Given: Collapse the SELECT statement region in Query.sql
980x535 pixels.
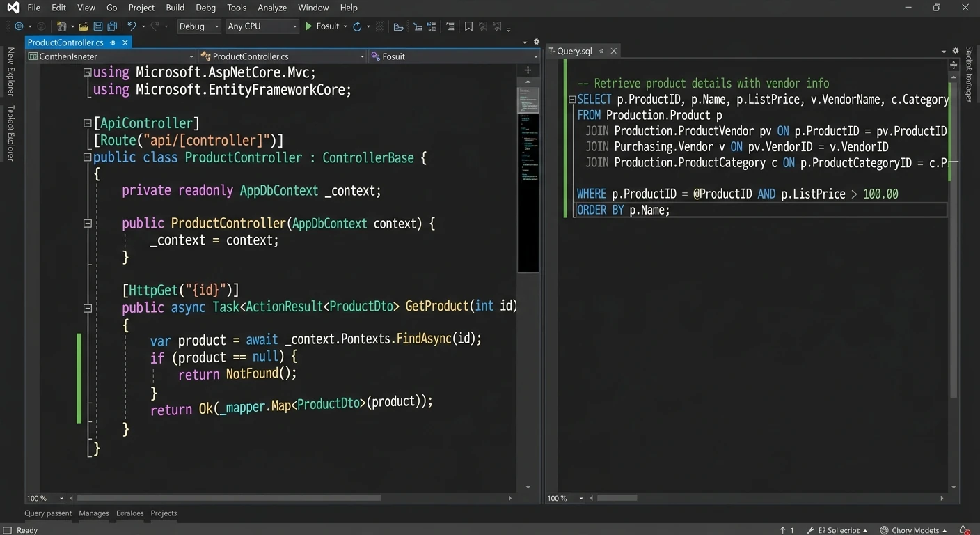Looking at the screenshot, I should [x=572, y=100].
